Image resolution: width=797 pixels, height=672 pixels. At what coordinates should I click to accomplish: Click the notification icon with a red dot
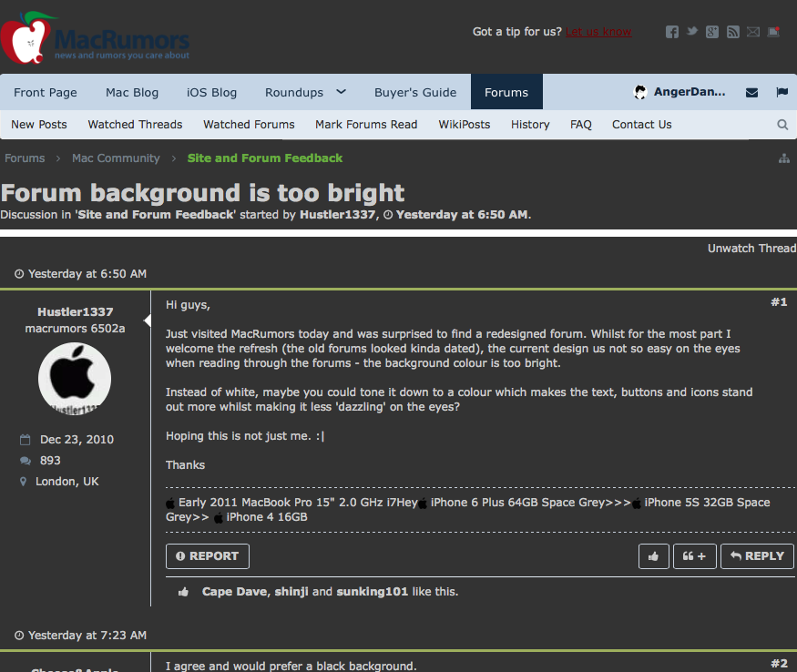click(x=773, y=32)
